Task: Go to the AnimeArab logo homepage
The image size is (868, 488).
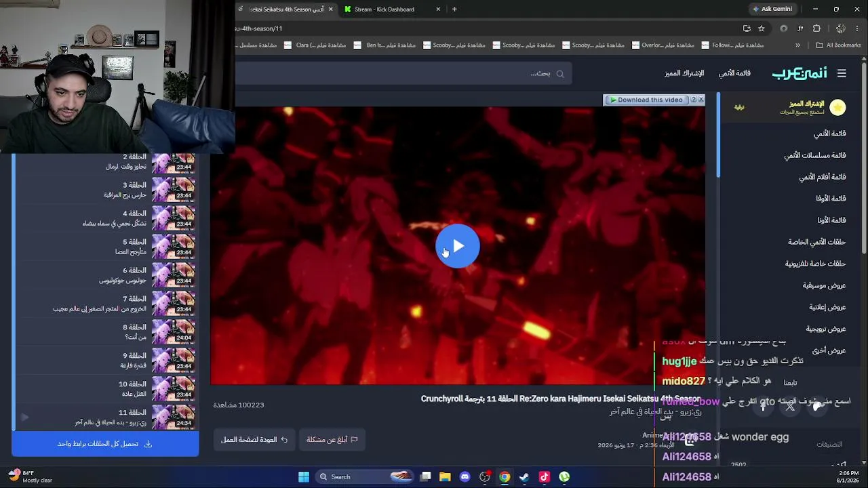Action: click(x=799, y=73)
